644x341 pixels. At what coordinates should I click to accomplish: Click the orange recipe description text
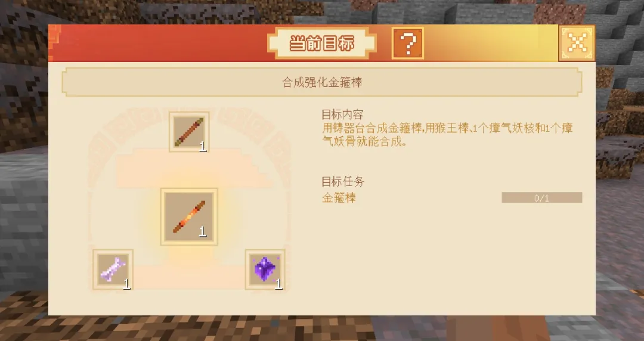click(447, 135)
